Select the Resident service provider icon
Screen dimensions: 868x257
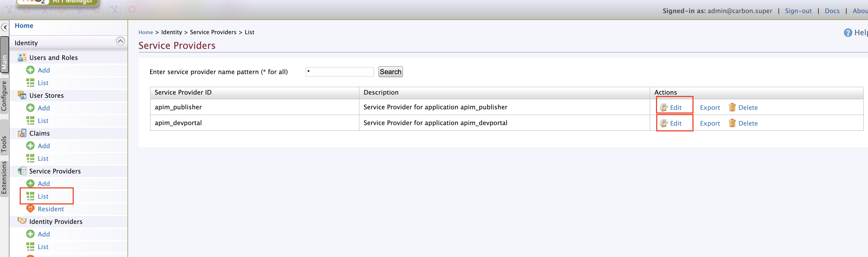coord(30,209)
